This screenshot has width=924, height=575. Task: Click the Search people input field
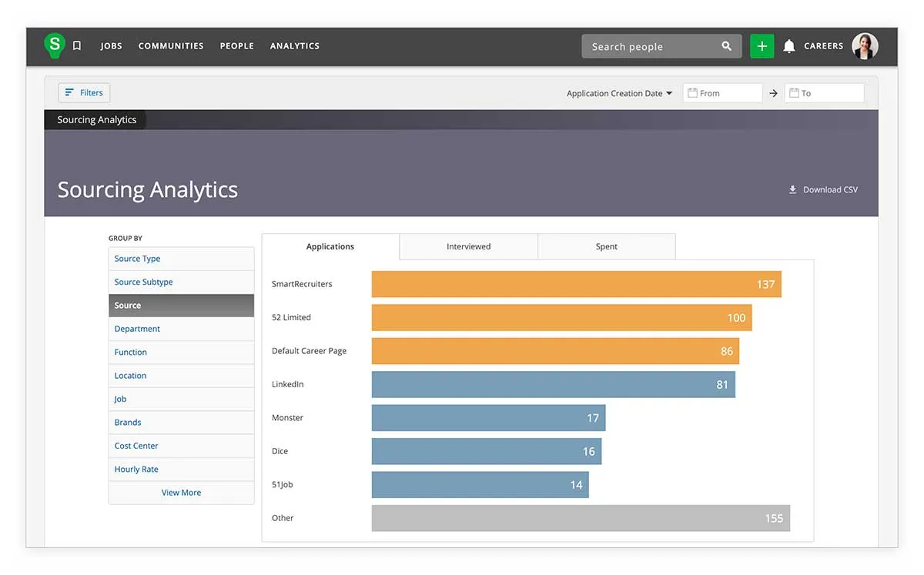tap(651, 45)
